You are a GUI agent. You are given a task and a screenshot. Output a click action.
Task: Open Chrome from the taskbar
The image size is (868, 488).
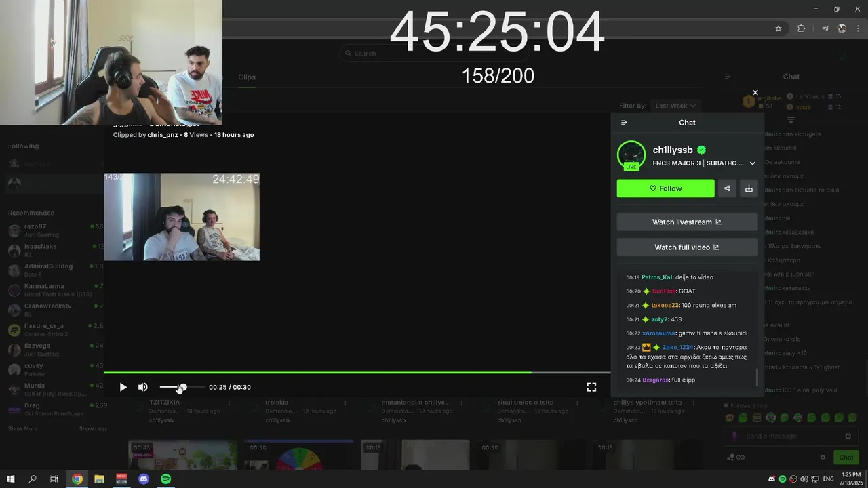click(77, 479)
